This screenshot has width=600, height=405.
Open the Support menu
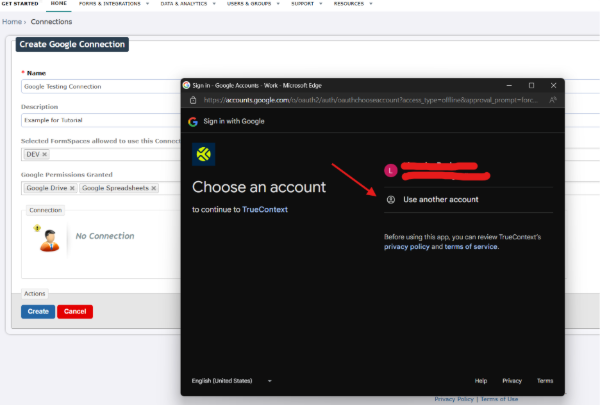307,3
